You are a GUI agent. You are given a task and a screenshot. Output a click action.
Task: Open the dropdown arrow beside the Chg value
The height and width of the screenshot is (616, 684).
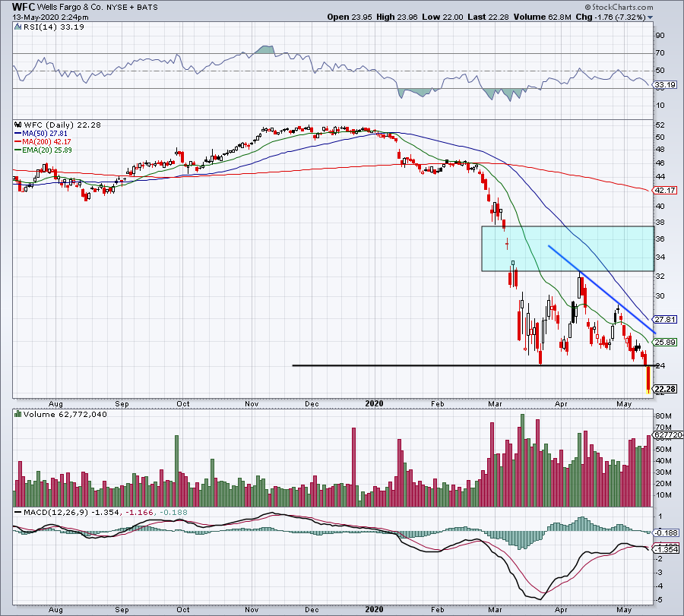[651, 17]
